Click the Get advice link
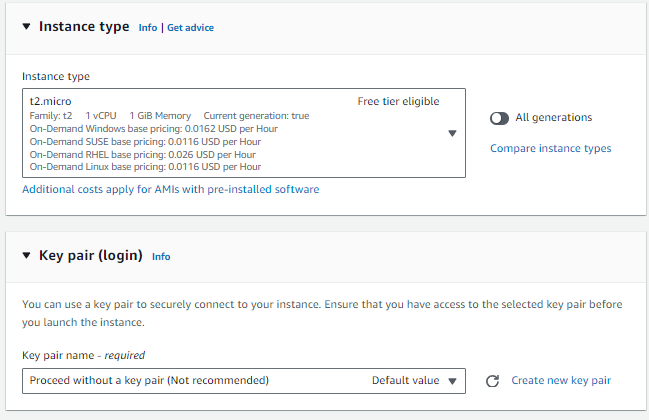The height and width of the screenshot is (420, 649). click(190, 28)
